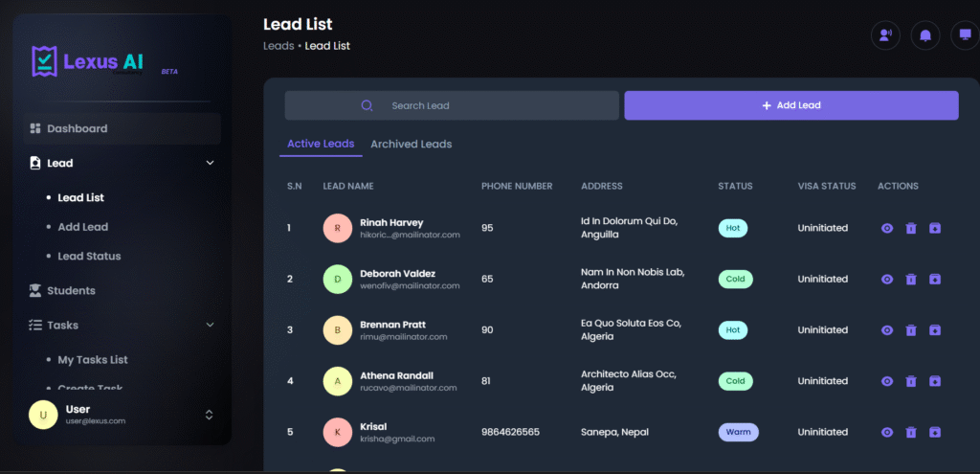980x474 pixels.
Task: Archive lead Athena Randall
Action: pos(935,381)
